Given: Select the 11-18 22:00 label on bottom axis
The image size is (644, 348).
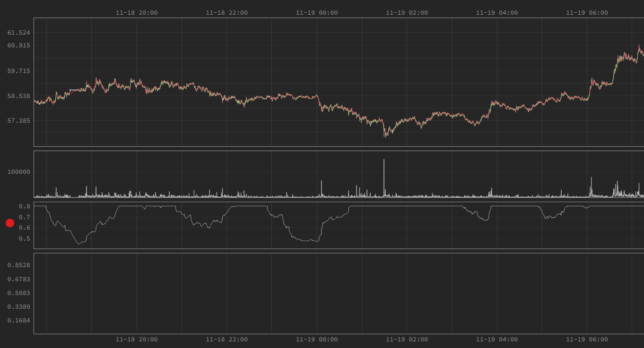Looking at the screenshot, I should point(226,339).
